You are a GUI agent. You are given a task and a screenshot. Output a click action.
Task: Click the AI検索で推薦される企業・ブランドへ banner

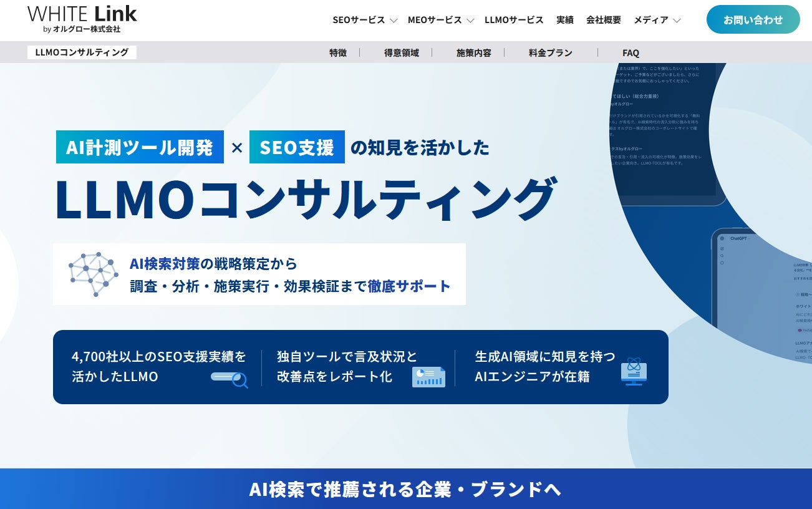(x=405, y=490)
